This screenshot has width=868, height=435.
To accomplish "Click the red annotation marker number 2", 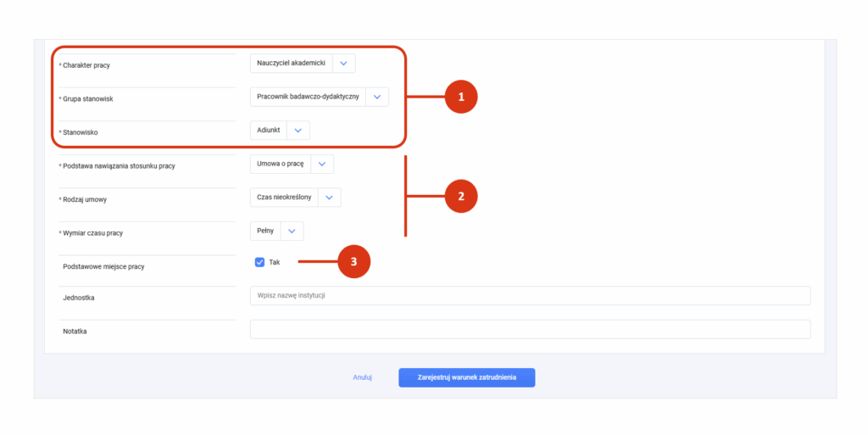I will coord(461,197).
